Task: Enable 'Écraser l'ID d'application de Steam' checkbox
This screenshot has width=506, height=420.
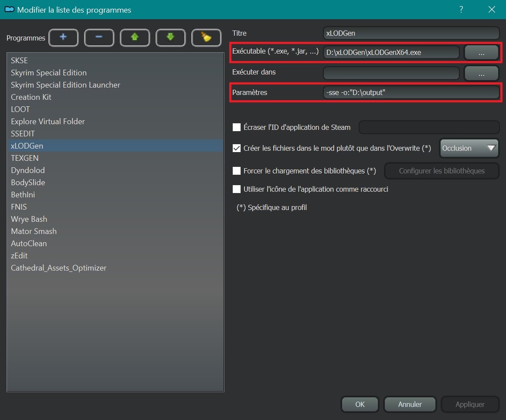Action: [237, 127]
